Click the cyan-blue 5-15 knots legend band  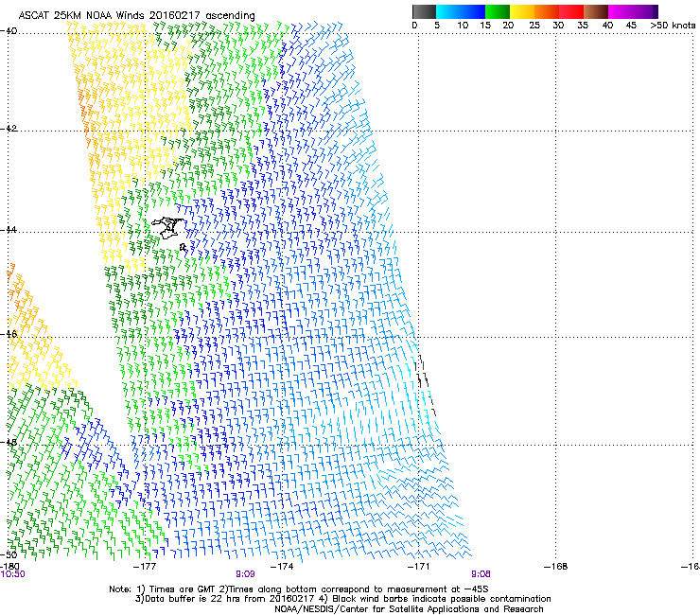click(x=461, y=11)
